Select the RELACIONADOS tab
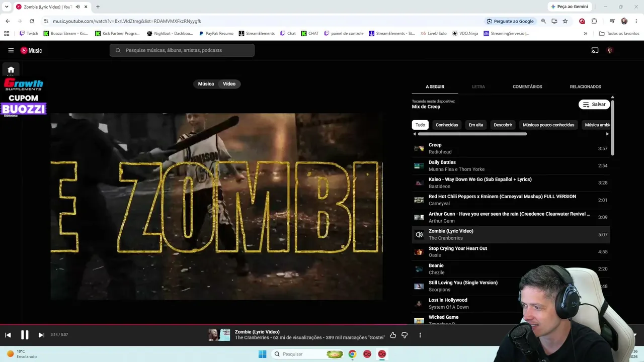This screenshot has width=644, height=362. pos(585,86)
